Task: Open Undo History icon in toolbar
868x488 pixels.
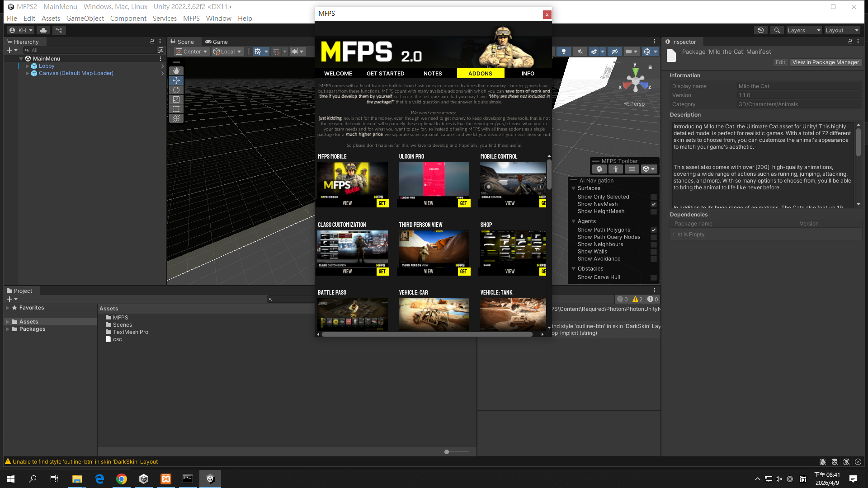Action: [761, 30]
